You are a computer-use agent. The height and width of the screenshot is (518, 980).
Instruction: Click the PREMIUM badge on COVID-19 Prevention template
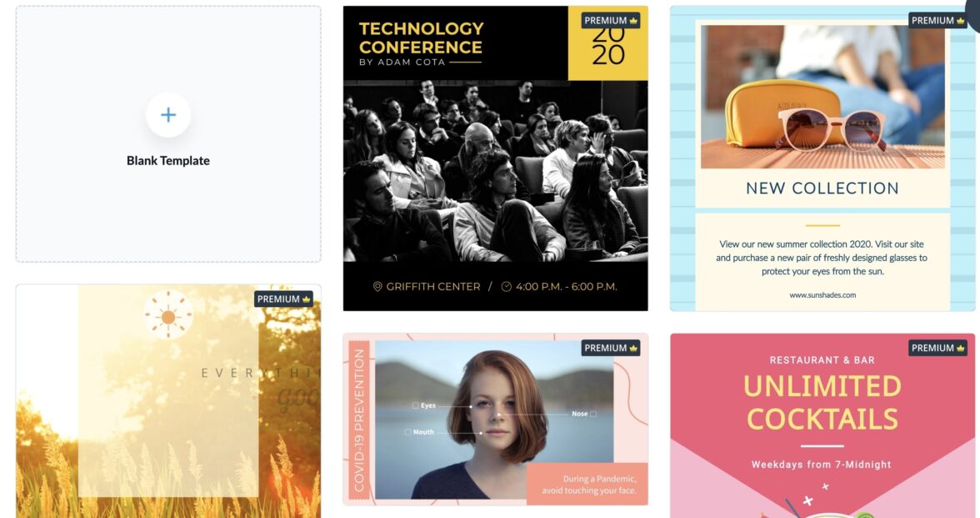pyautogui.click(x=611, y=348)
